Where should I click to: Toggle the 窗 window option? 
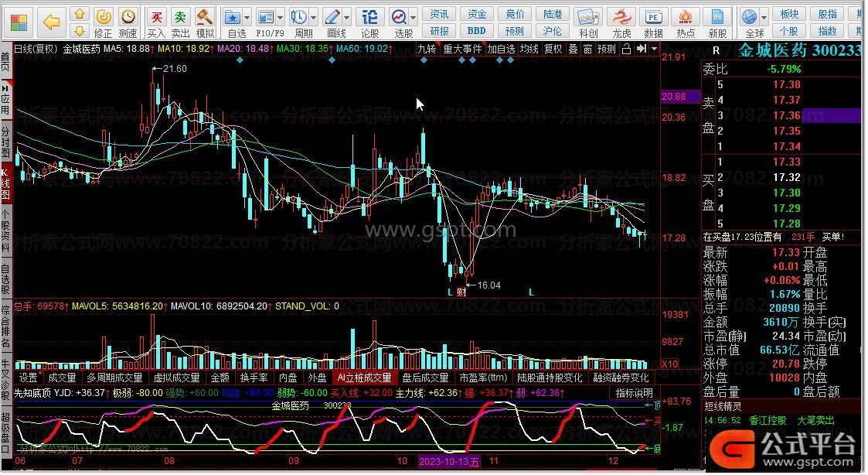(x=588, y=49)
